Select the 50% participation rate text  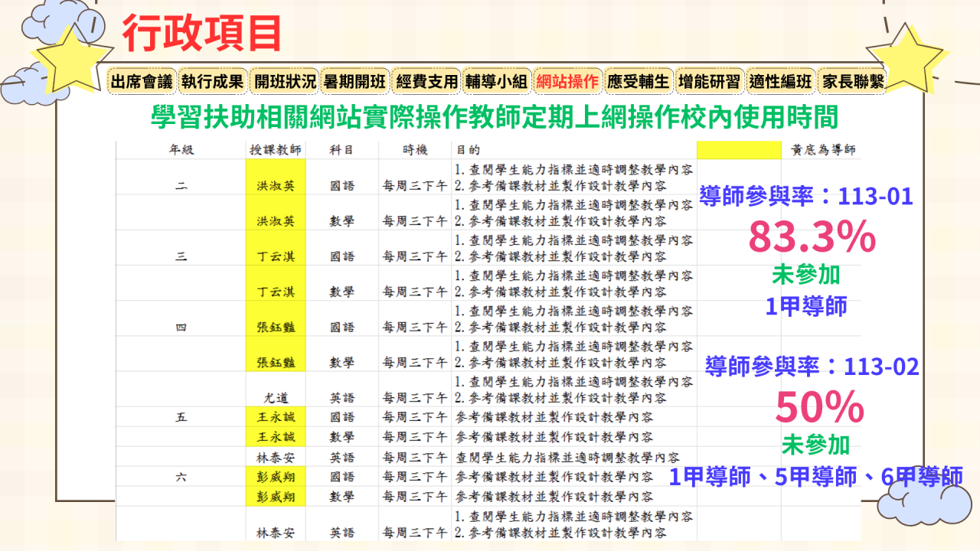pos(819,408)
